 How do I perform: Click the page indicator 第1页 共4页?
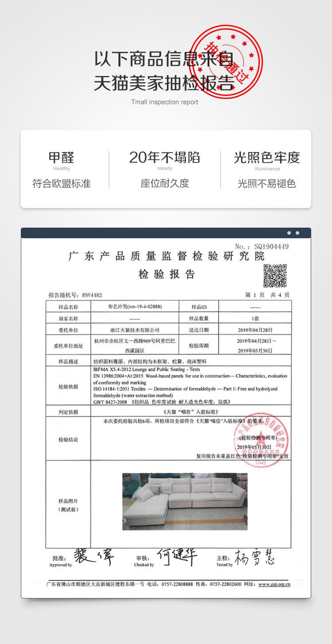click(267, 295)
